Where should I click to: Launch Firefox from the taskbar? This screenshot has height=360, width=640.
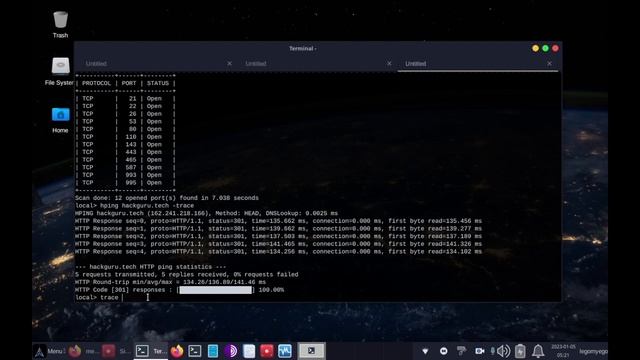[x=177, y=351]
